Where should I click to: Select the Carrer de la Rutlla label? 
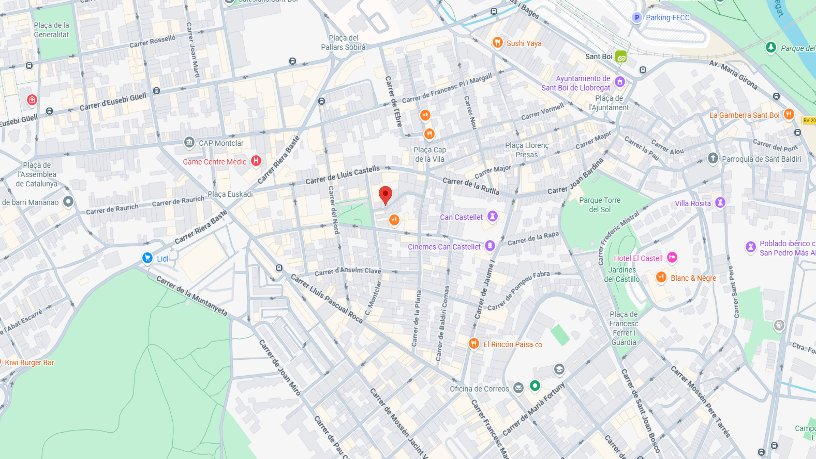tap(471, 186)
